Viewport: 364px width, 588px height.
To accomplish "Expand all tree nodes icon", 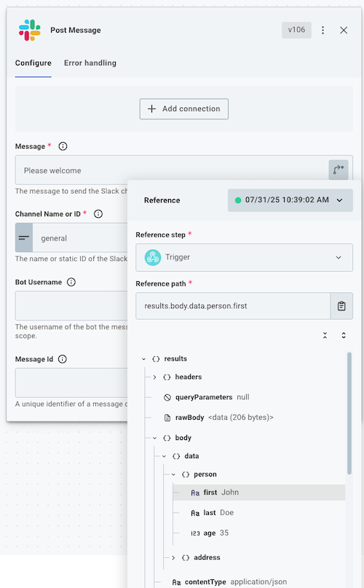I will 344,335.
